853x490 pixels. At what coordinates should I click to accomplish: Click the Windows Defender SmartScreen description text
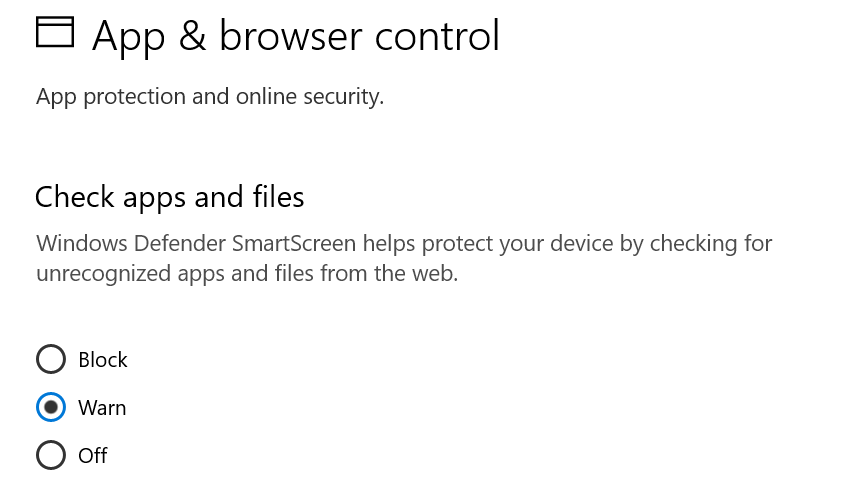pyautogui.click(x=404, y=258)
